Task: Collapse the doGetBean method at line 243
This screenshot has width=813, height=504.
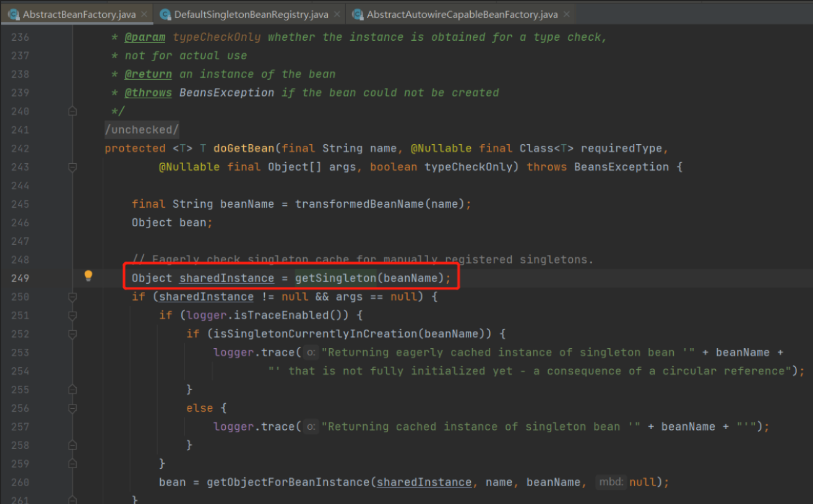Action: [72, 167]
